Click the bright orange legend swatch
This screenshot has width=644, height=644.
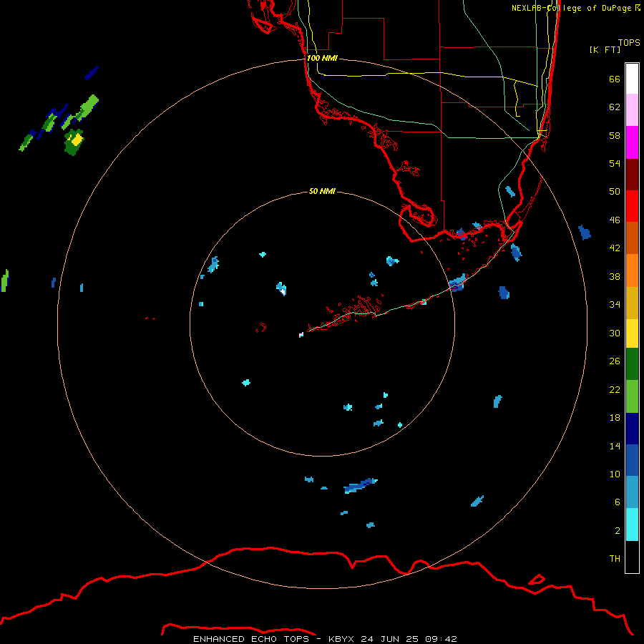pos(632,270)
